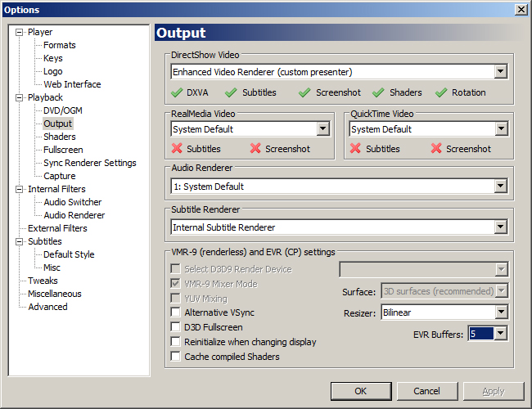Click the green DXVA checkmark icon

click(178, 92)
